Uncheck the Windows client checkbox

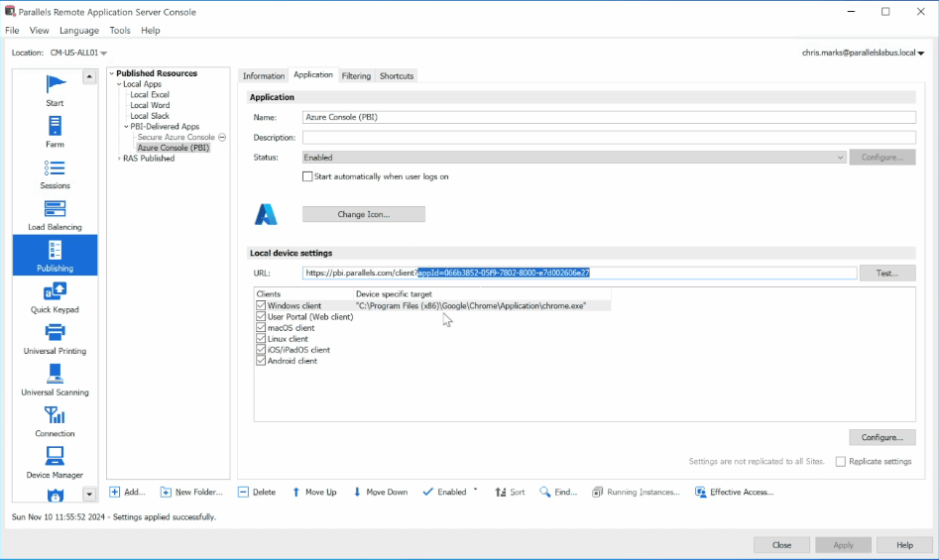click(x=261, y=305)
